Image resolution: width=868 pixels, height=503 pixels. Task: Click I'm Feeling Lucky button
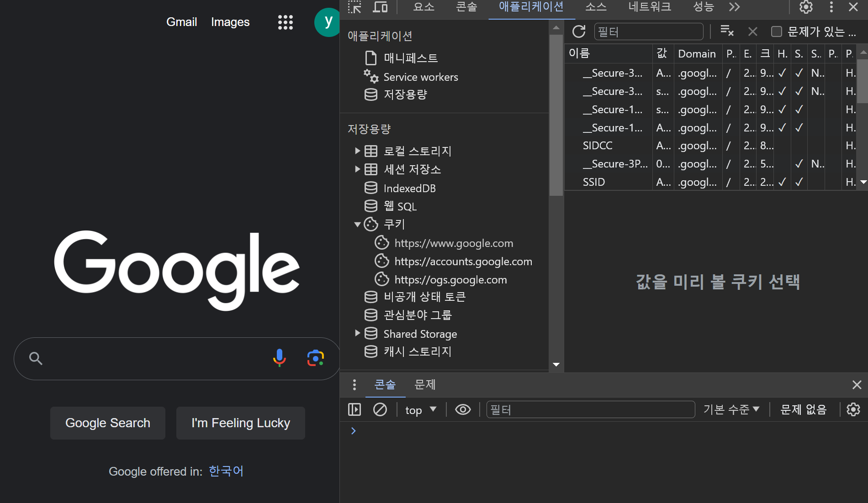pos(241,423)
